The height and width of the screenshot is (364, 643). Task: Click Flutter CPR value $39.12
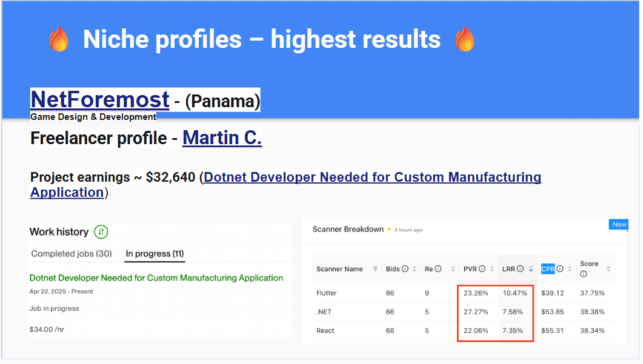pyautogui.click(x=552, y=293)
